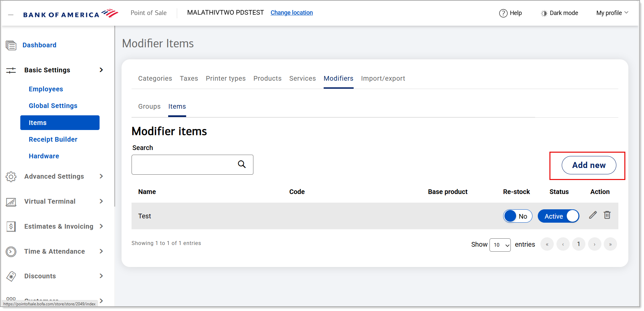Open the Show entries count dropdown

pos(500,245)
